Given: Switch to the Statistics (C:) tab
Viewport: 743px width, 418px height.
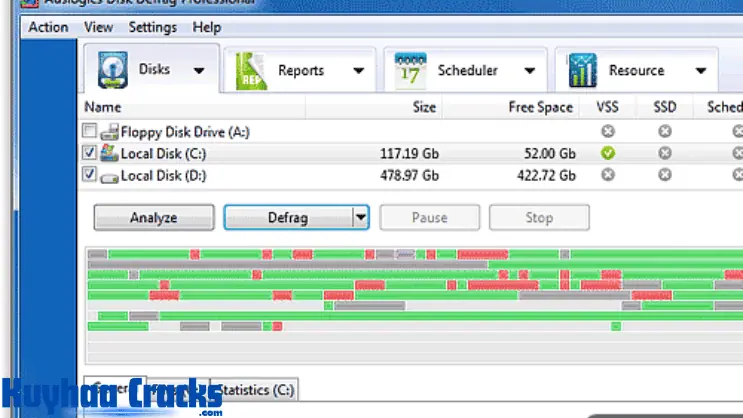Looking at the screenshot, I should 256,389.
